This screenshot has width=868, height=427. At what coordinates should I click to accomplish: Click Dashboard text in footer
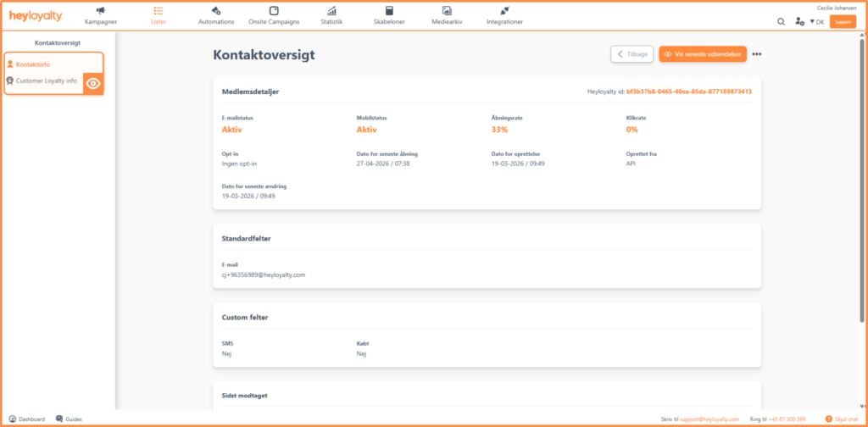tap(31, 419)
